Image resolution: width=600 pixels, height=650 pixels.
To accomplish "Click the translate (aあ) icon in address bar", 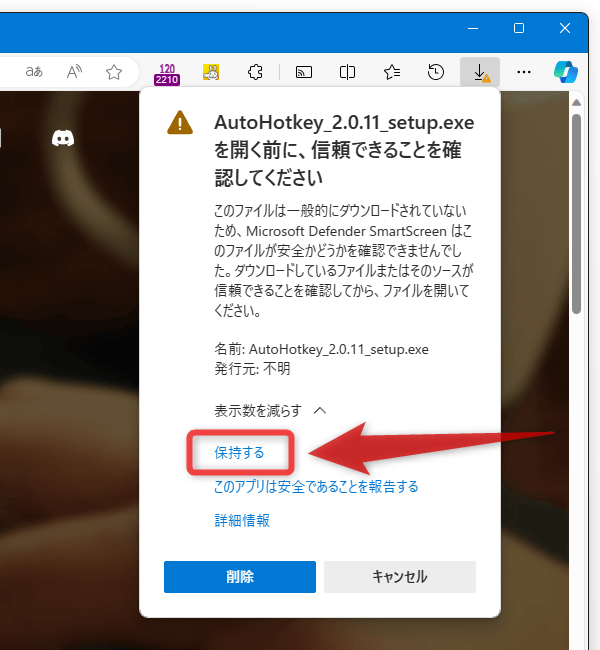I will click(34, 72).
